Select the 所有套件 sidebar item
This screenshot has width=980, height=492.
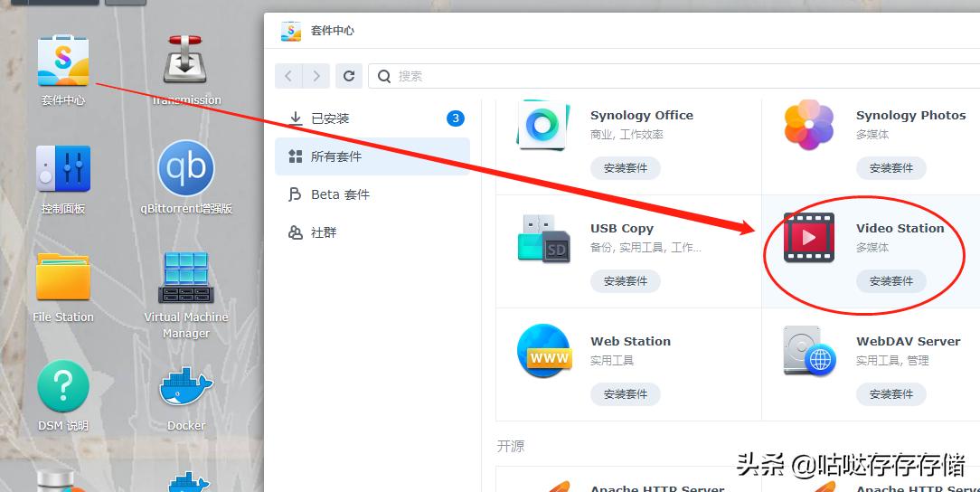pyautogui.click(x=372, y=156)
